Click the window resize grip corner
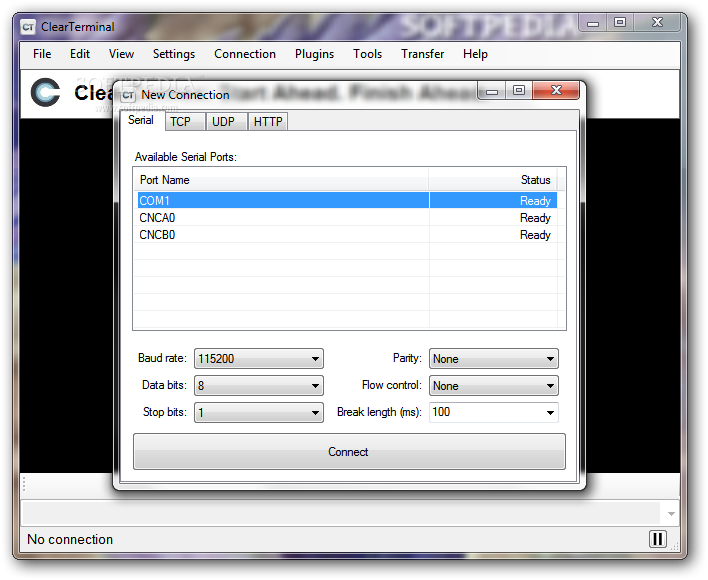708x580 pixels. (675, 547)
